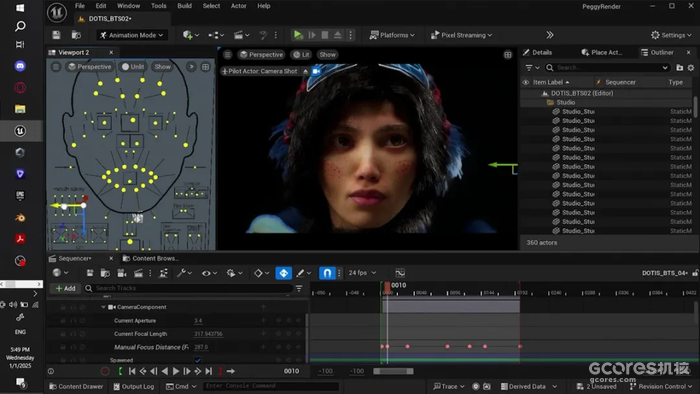Select DOTIS_BTS02 (Editor) in the Outliner
This screenshot has width=700, height=394.
[581, 93]
